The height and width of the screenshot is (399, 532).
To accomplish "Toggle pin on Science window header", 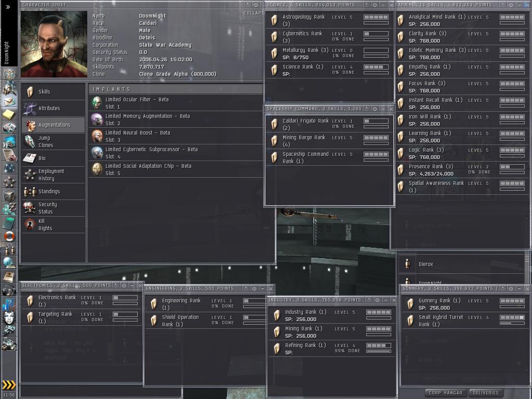I will 366,5.
